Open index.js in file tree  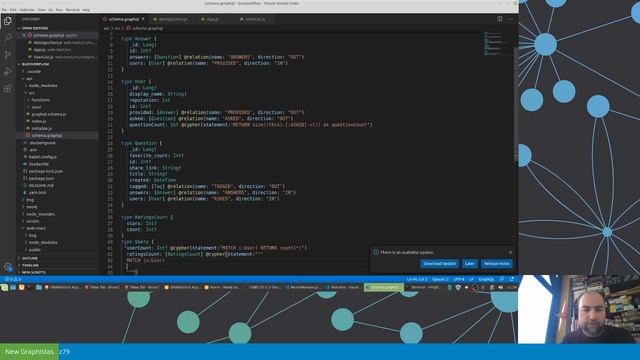[x=39, y=121]
